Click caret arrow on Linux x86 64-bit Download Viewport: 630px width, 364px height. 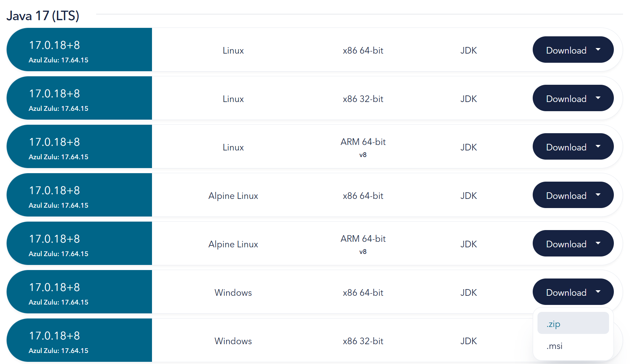(598, 50)
